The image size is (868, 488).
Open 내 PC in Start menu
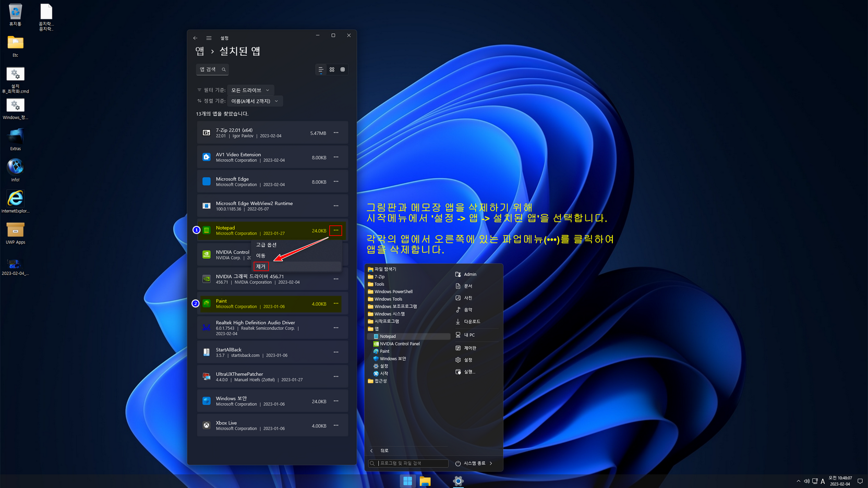pos(465,335)
